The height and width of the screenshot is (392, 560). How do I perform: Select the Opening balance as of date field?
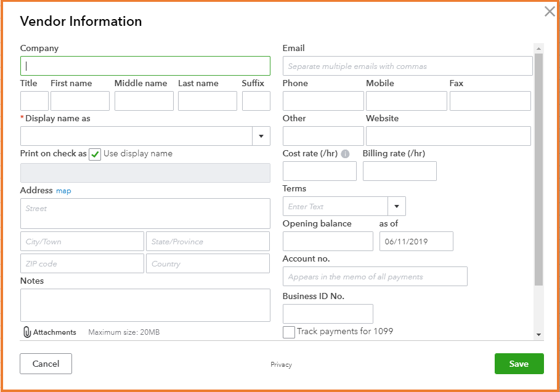pyautogui.click(x=416, y=241)
